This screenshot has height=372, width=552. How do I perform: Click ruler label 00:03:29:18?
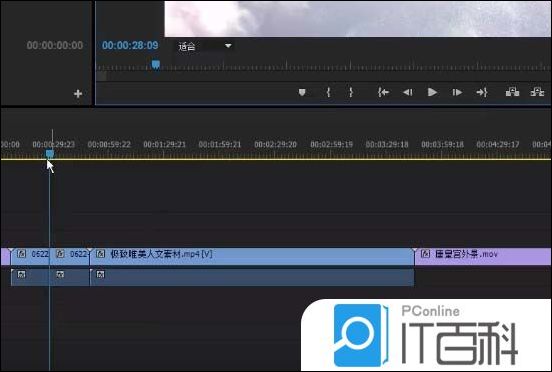click(x=387, y=144)
